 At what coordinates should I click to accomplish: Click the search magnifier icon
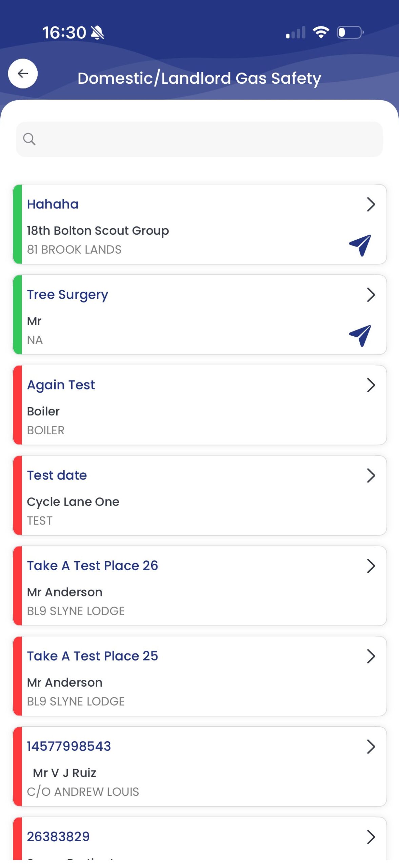pyautogui.click(x=29, y=139)
